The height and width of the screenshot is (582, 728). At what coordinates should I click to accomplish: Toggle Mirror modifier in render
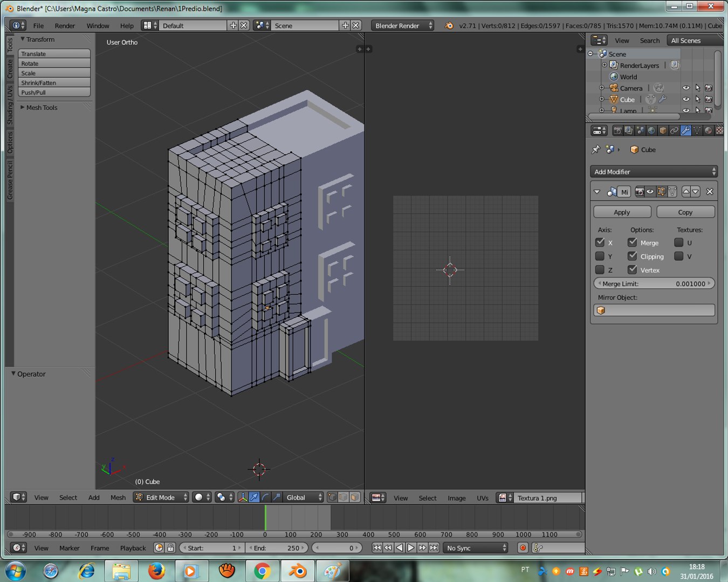pos(640,191)
